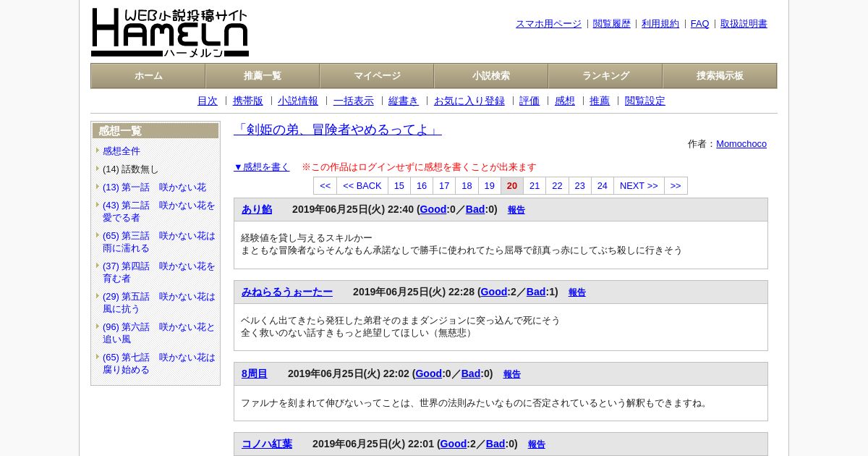Click the NEXT >> pagination button
The width and height of the screenshot is (868, 456).
point(639,186)
